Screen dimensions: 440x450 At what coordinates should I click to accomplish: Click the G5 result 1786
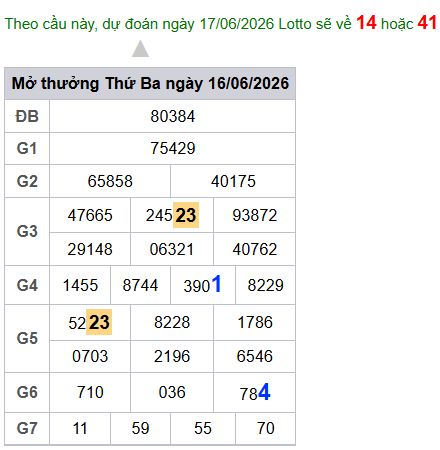(255, 322)
